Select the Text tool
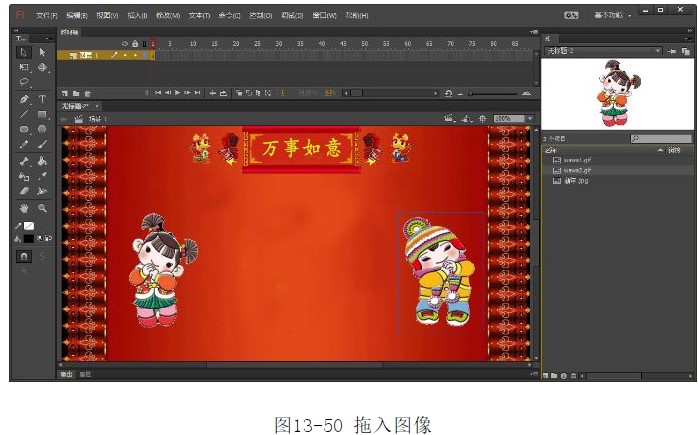The height and width of the screenshot is (435, 698). click(x=42, y=99)
